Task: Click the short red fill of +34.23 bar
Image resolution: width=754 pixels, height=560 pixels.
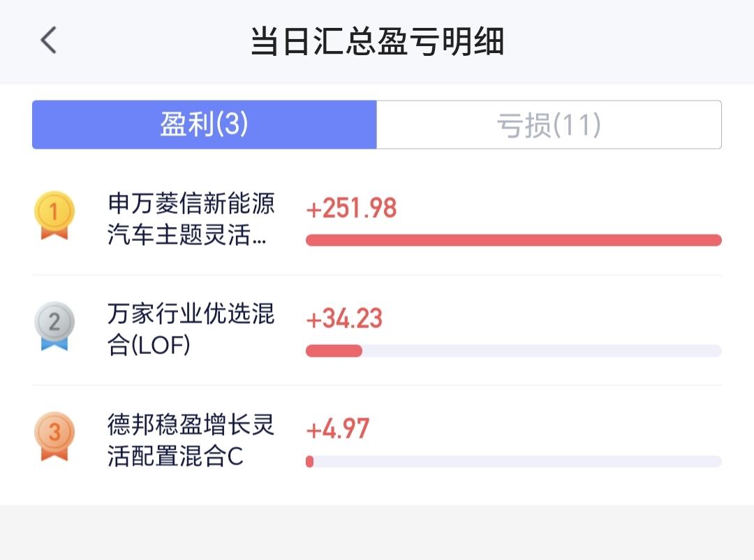Action: coord(334,351)
